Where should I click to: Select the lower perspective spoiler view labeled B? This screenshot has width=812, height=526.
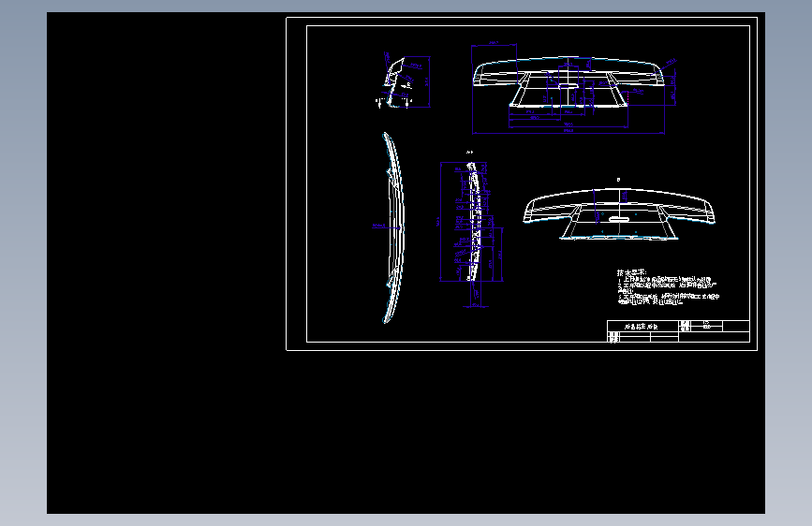619,213
